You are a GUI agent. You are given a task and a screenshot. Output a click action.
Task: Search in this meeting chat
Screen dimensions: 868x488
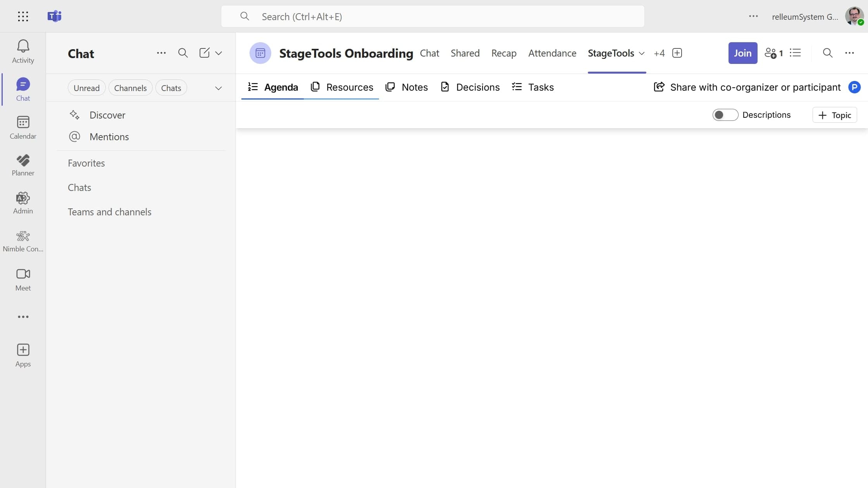(x=828, y=53)
